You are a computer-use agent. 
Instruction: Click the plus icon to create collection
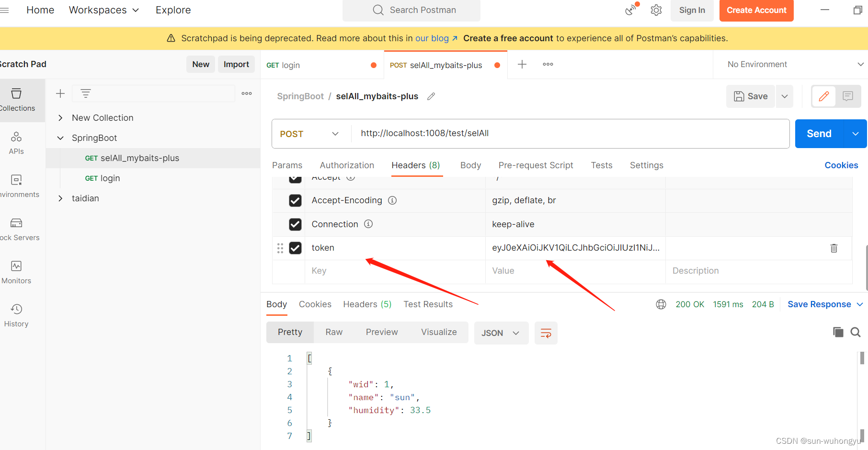[60, 93]
